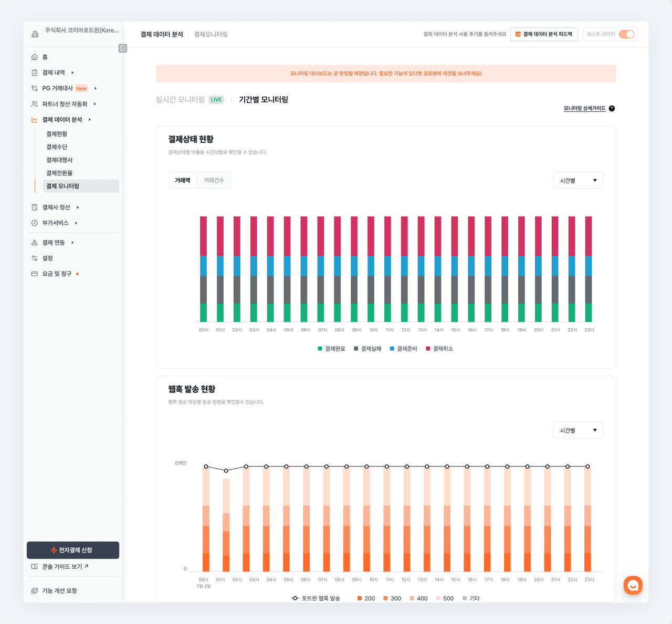Toggle 결제완료 legend series visibility
This screenshot has width=672, height=624.
coord(331,349)
